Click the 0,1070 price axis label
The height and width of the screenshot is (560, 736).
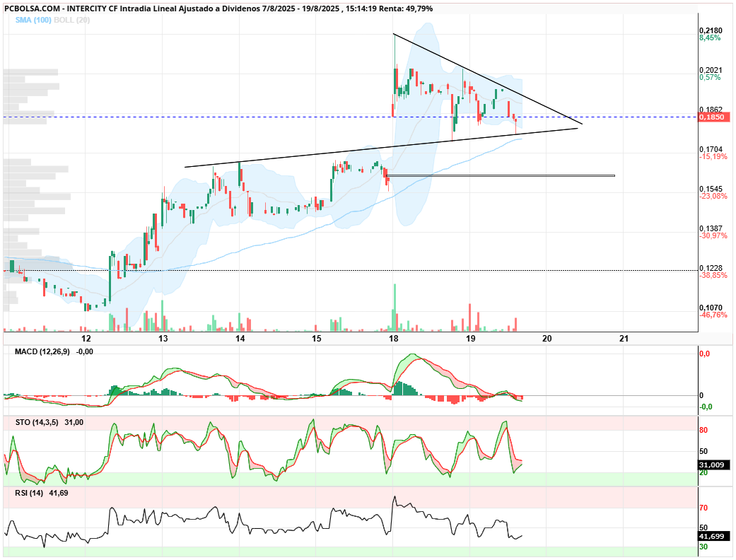[711, 308]
